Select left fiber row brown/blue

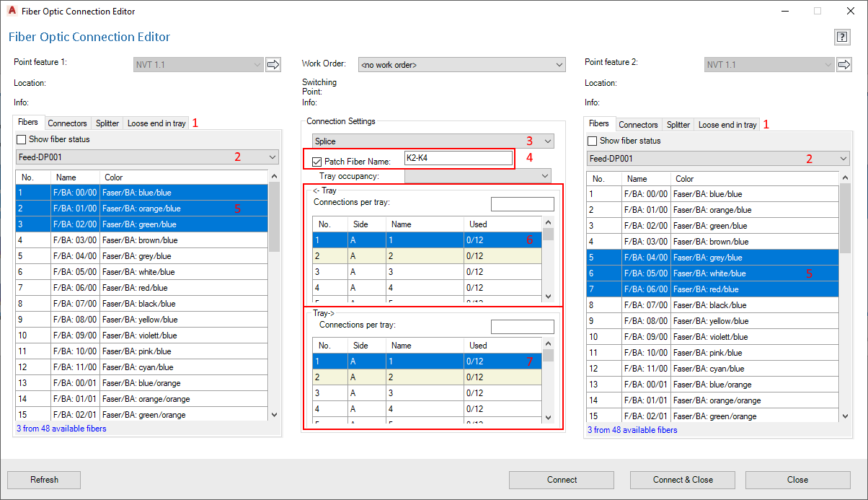click(x=142, y=240)
